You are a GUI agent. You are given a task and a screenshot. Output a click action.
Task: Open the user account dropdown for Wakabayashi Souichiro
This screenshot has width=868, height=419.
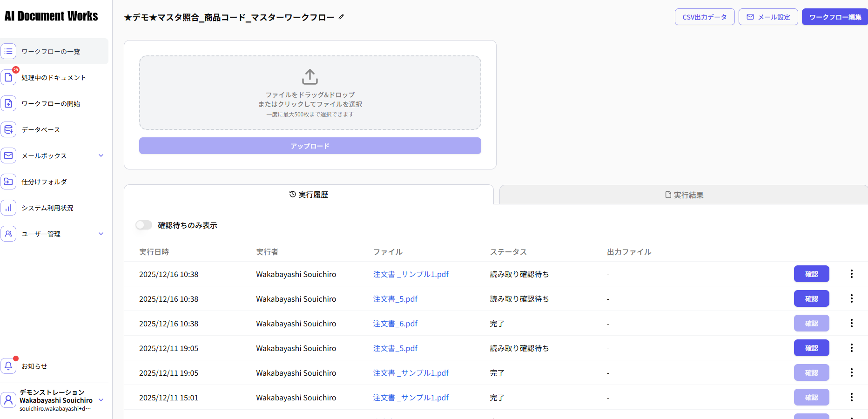point(101,399)
